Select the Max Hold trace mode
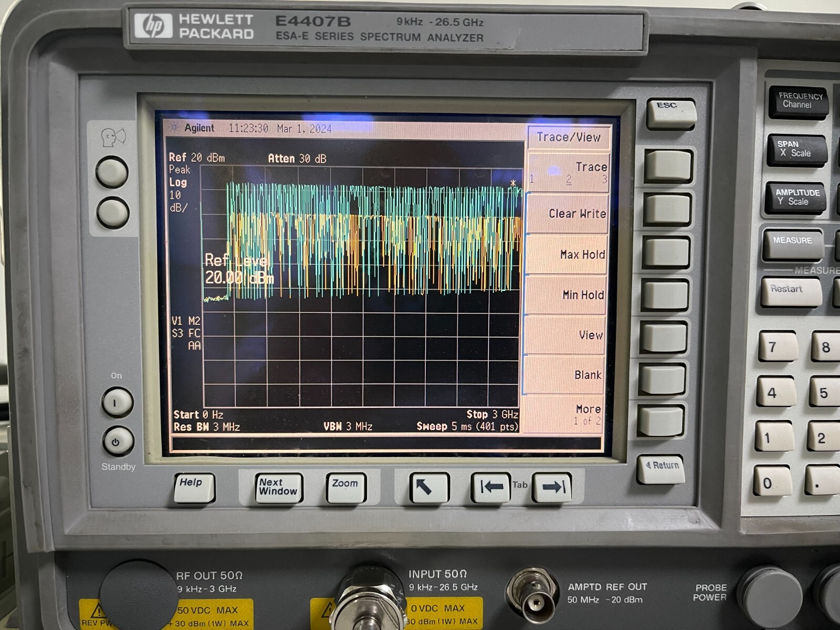The image size is (840, 630). (668, 253)
